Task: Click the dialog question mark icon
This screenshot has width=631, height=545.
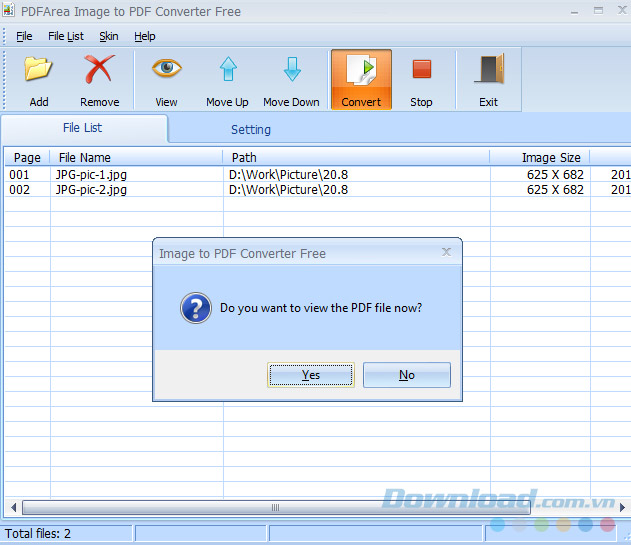Action: pyautogui.click(x=196, y=308)
